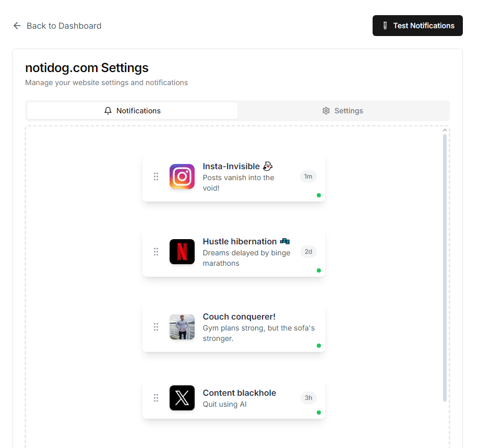
Task: Click the Couch conquerer photo thumbnail
Action: [x=182, y=327]
